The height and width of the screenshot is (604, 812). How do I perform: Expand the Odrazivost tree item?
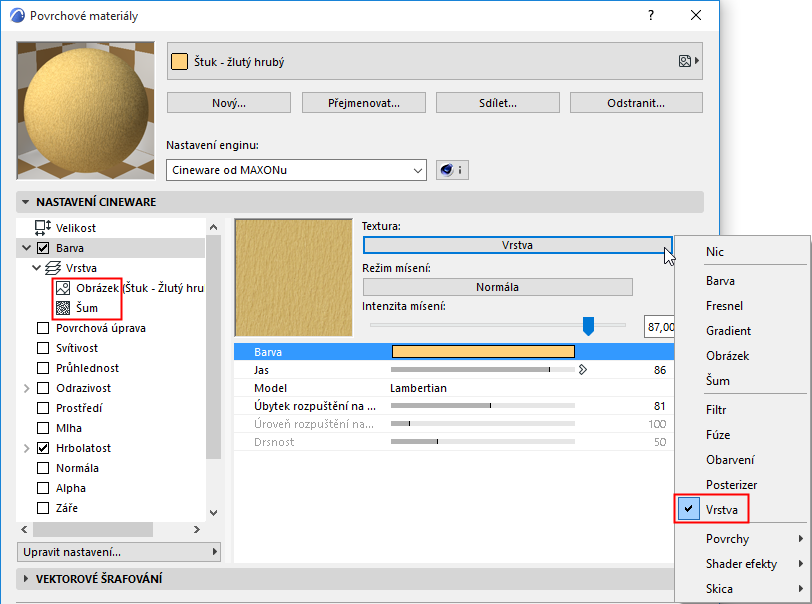pyautogui.click(x=28, y=387)
